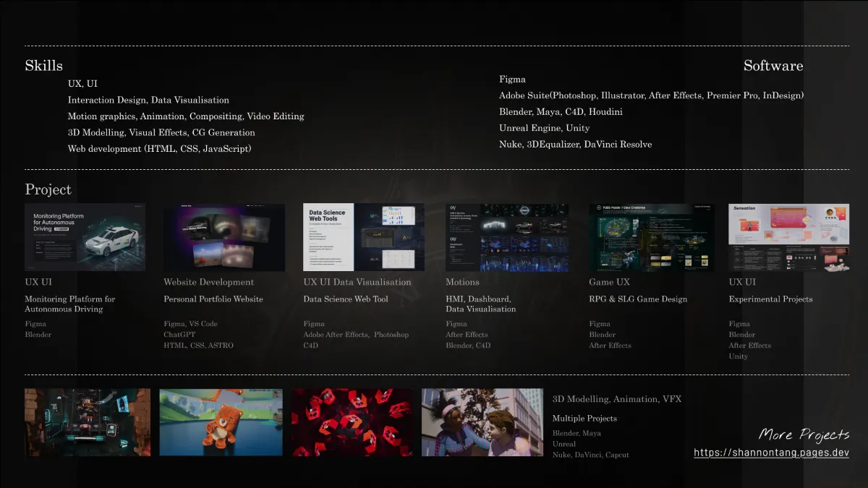Click the Website Development category label

coord(208,282)
